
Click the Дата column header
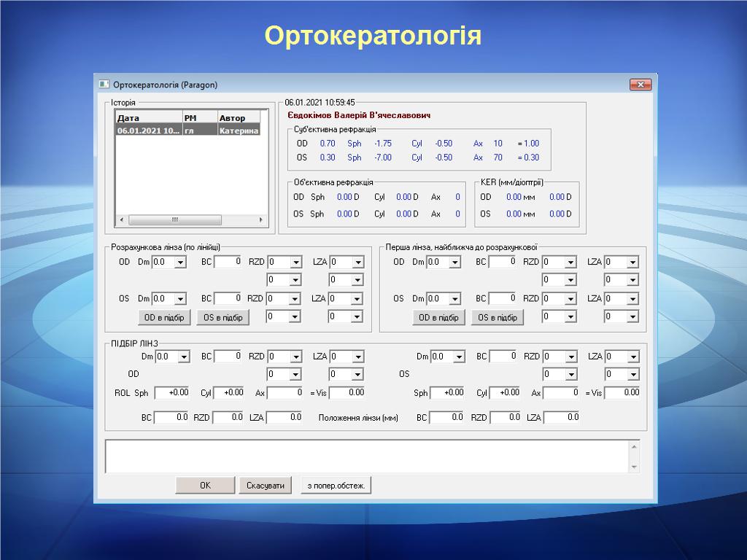click(148, 117)
